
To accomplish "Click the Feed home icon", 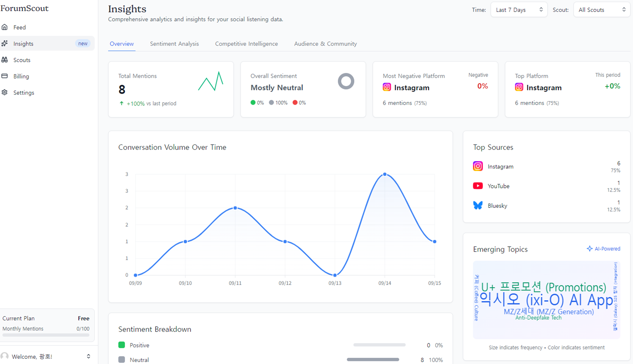I will 5,27.
